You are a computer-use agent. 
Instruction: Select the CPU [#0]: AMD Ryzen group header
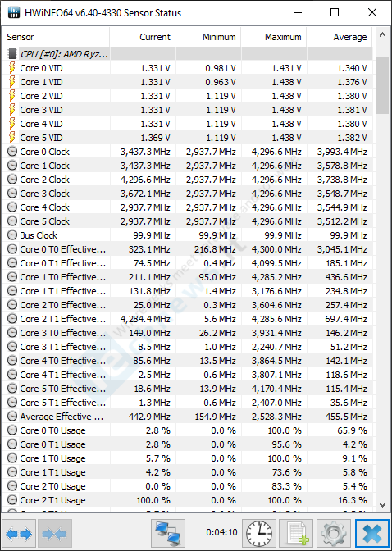188,54
